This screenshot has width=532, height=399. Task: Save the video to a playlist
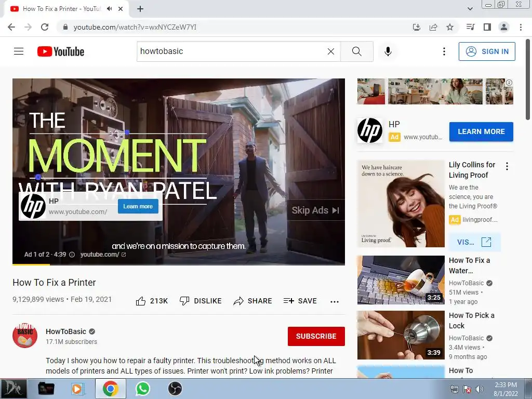pos(300,301)
